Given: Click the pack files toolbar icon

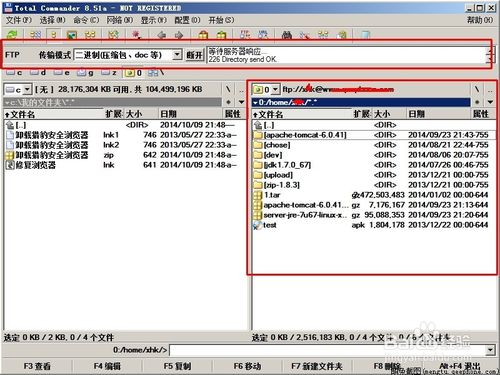Looking at the screenshot, I should click(x=203, y=34).
